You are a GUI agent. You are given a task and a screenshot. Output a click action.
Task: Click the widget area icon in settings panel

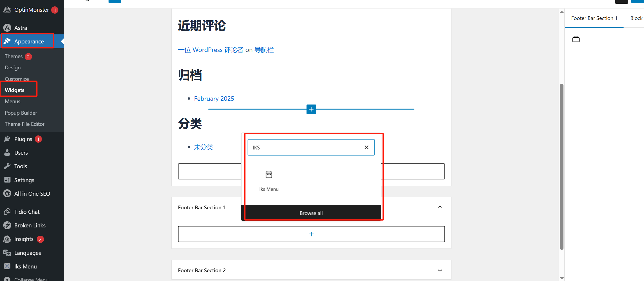(576, 39)
